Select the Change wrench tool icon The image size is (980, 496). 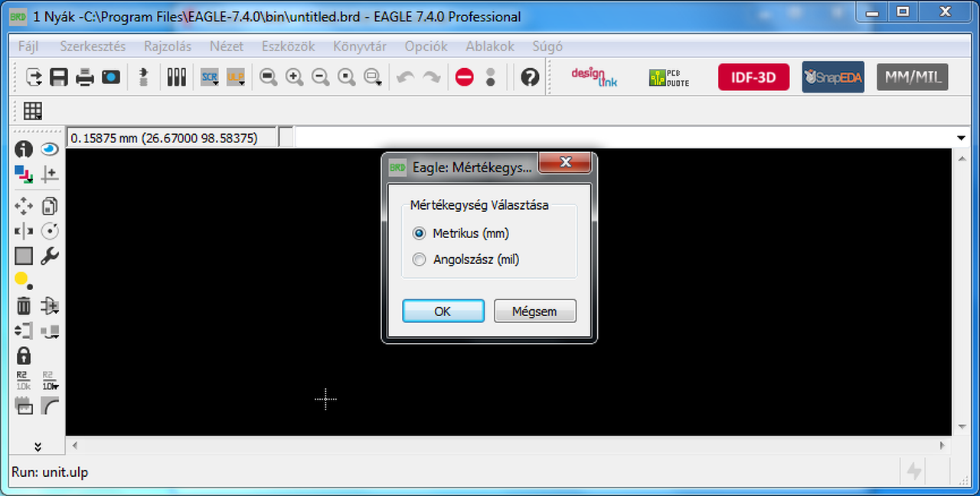tap(50, 256)
